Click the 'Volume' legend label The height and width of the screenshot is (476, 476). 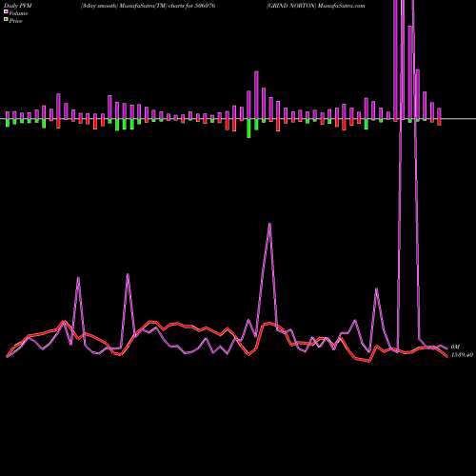(18, 13)
